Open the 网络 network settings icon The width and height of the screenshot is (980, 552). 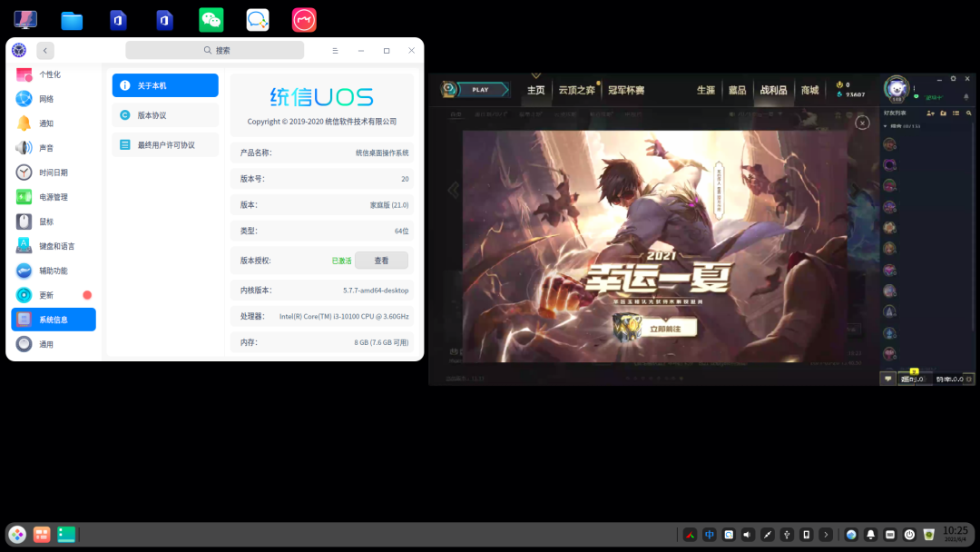coord(24,99)
